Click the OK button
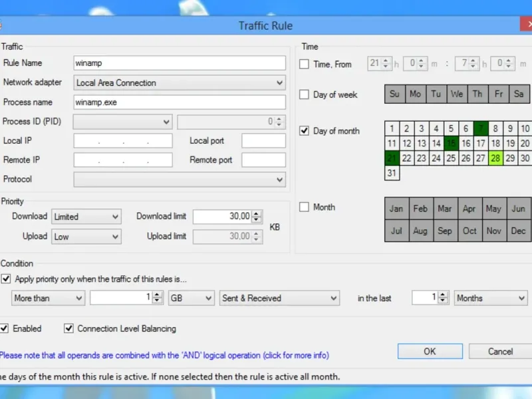 pyautogui.click(x=430, y=351)
